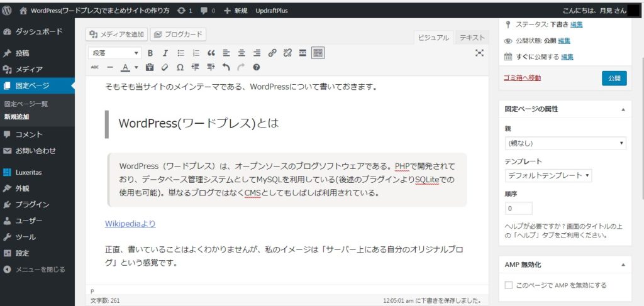644x306 pixels.
Task: Remove link with unlink icon
Action: [287, 53]
